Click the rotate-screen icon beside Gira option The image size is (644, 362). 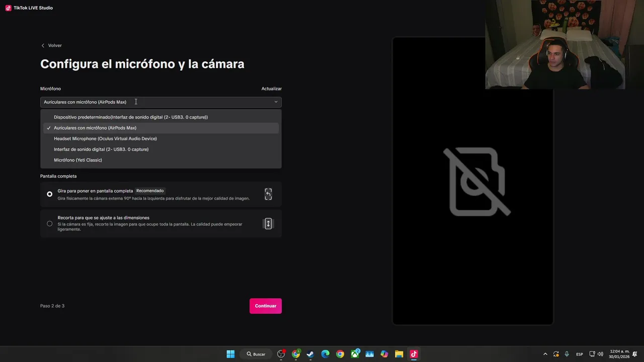coord(268,194)
